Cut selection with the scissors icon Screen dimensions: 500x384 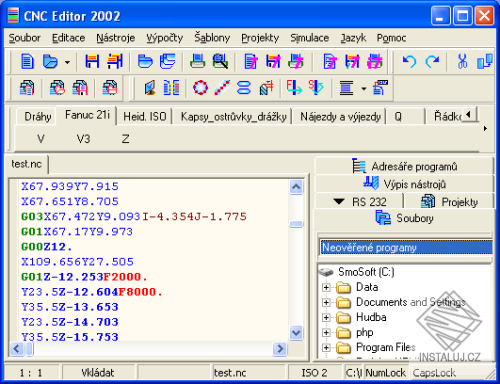point(462,62)
